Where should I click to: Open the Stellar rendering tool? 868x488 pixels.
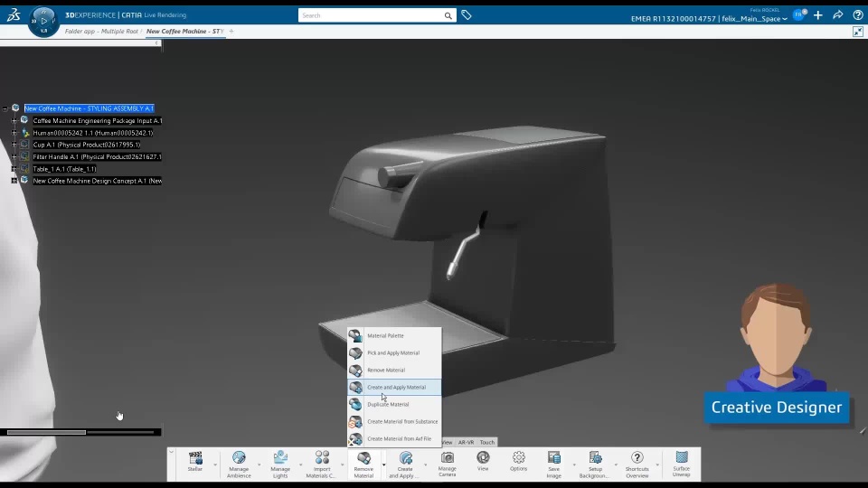[x=195, y=461]
